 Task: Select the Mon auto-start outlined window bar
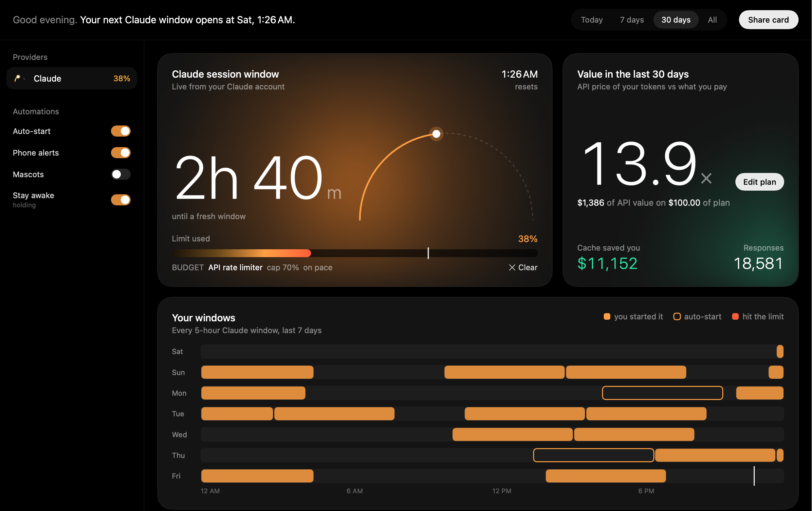pyautogui.click(x=662, y=393)
